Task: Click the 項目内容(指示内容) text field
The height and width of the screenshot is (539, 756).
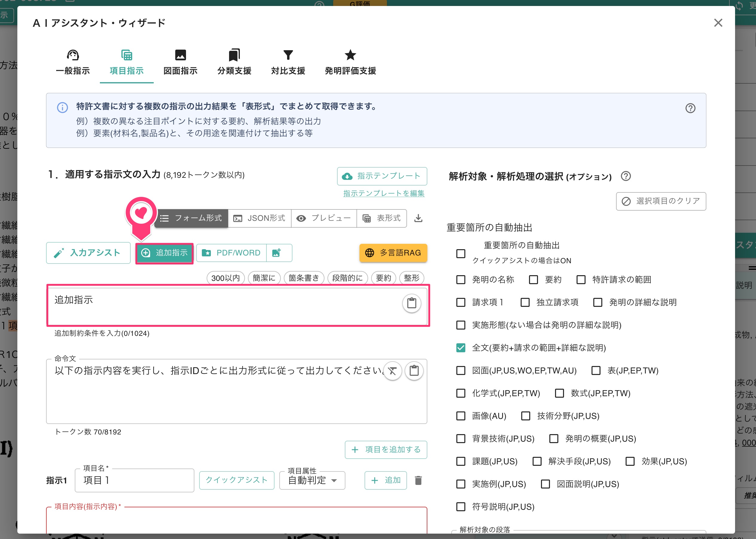Action: [x=237, y=521]
